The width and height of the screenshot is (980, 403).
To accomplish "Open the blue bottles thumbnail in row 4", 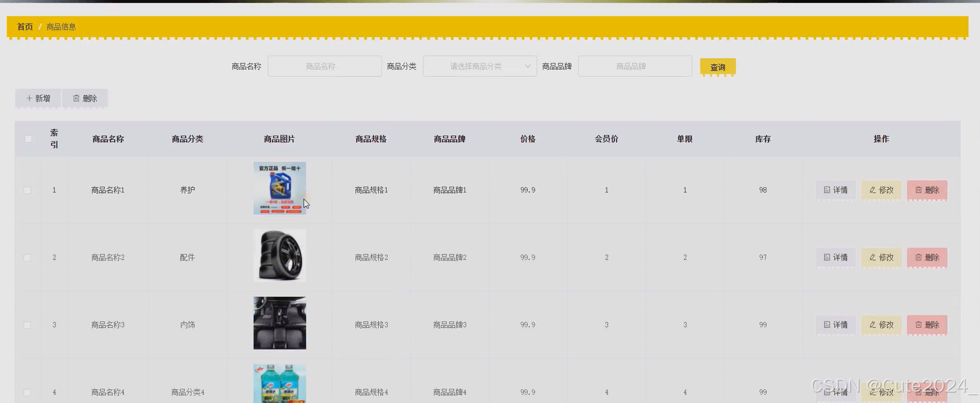I will point(279,383).
